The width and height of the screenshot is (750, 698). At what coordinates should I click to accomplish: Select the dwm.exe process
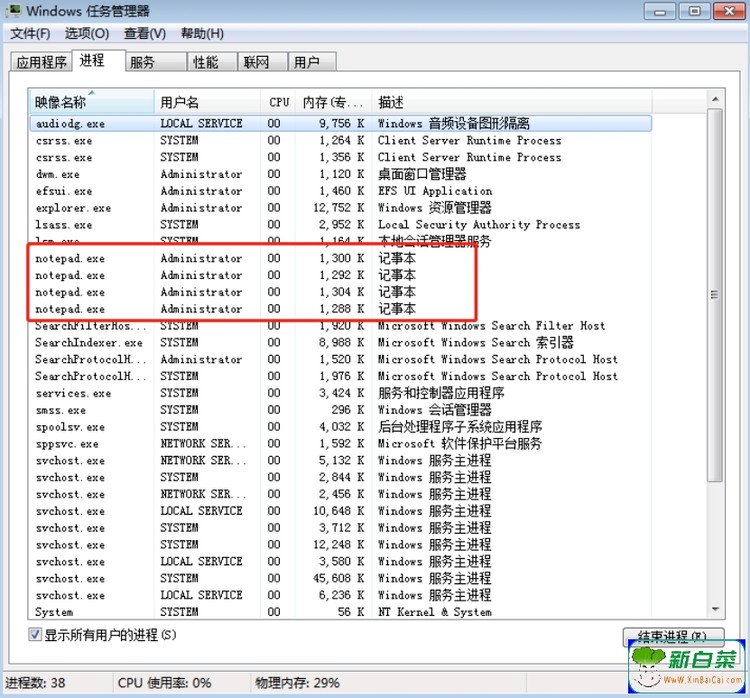tap(341, 174)
